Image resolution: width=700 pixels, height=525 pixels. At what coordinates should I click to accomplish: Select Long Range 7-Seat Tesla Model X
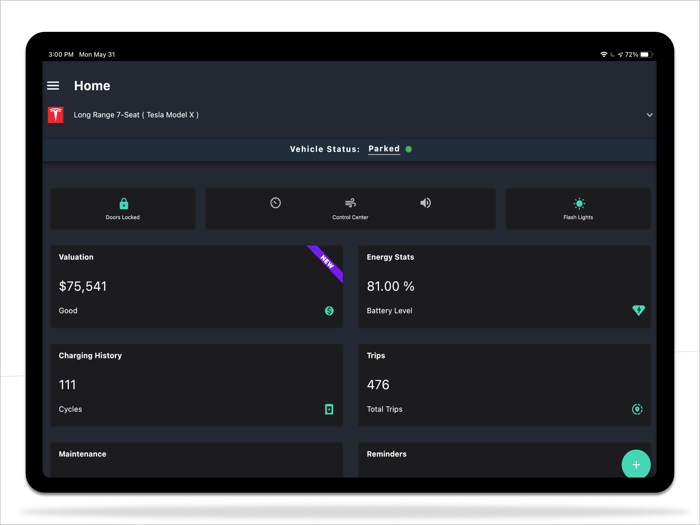136,115
